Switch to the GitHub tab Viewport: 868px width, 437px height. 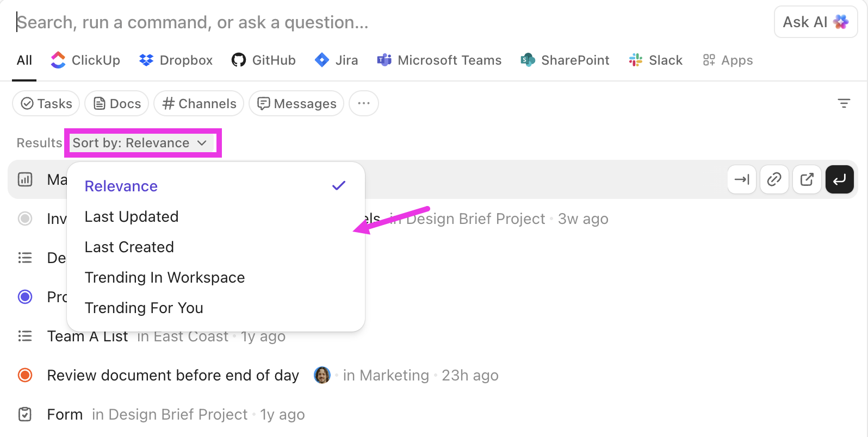(x=264, y=60)
